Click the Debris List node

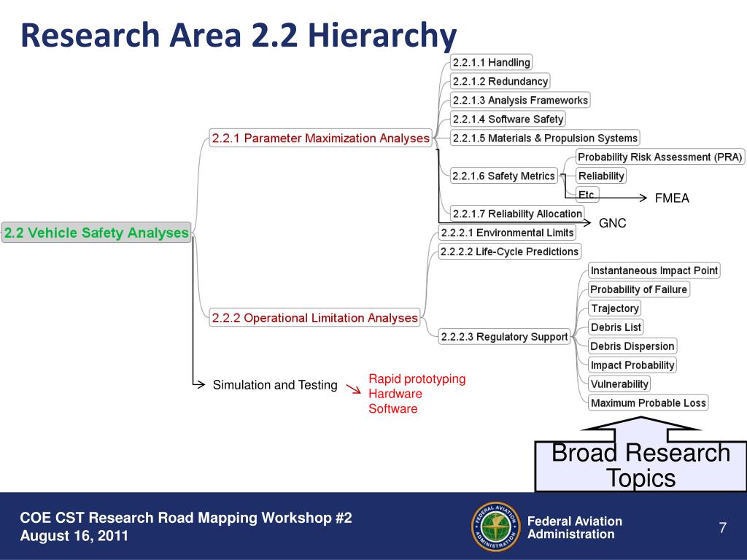616,327
